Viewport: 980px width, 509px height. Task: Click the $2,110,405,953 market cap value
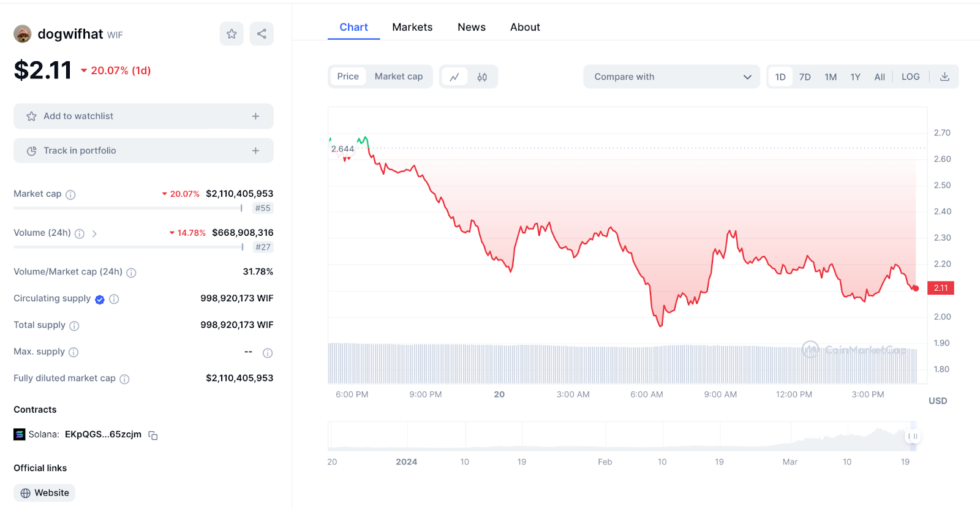pyautogui.click(x=239, y=194)
